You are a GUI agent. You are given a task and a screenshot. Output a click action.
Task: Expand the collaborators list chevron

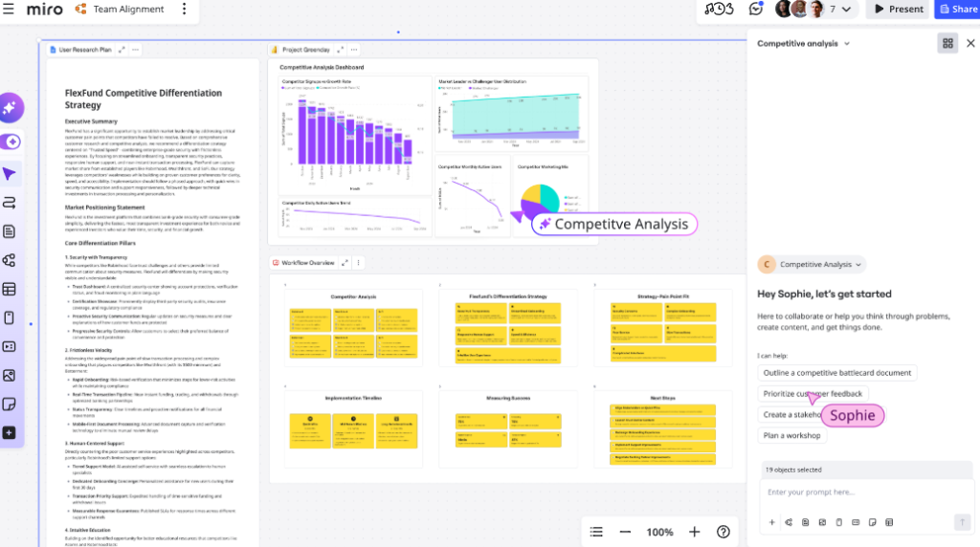tap(848, 10)
